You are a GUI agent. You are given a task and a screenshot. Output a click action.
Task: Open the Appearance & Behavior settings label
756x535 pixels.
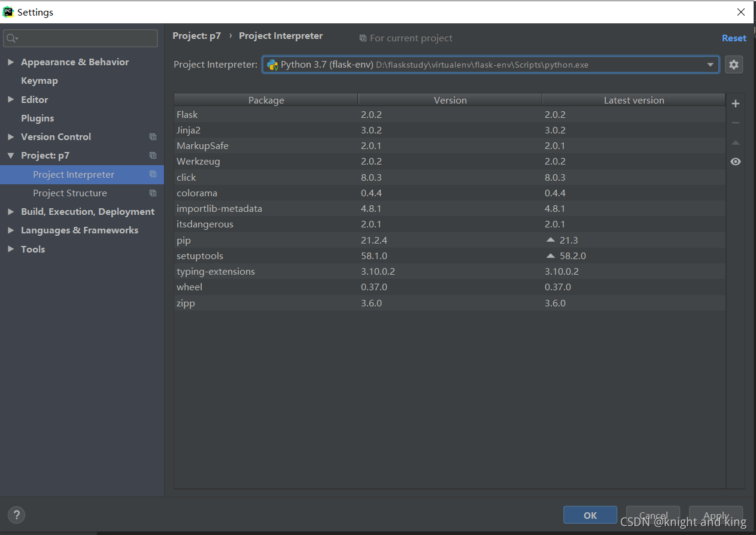[75, 62]
